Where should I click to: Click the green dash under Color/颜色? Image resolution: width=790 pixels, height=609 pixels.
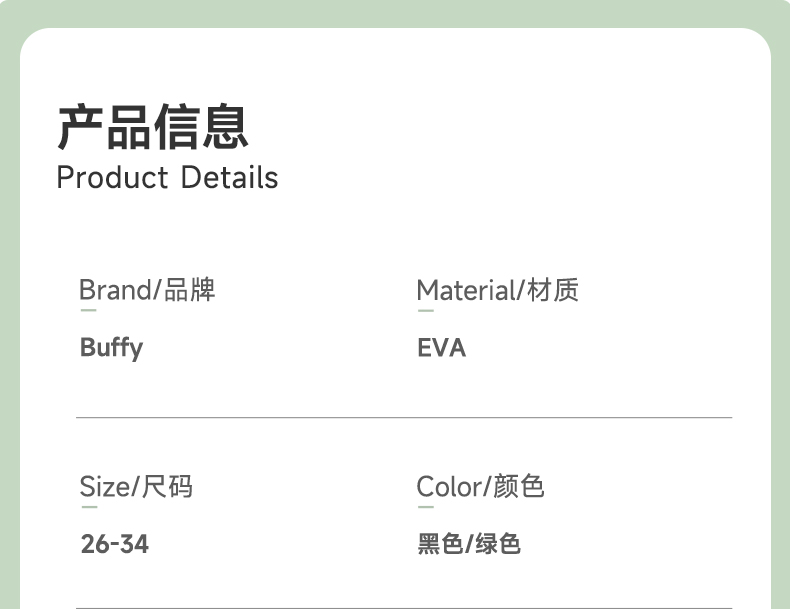point(425,508)
